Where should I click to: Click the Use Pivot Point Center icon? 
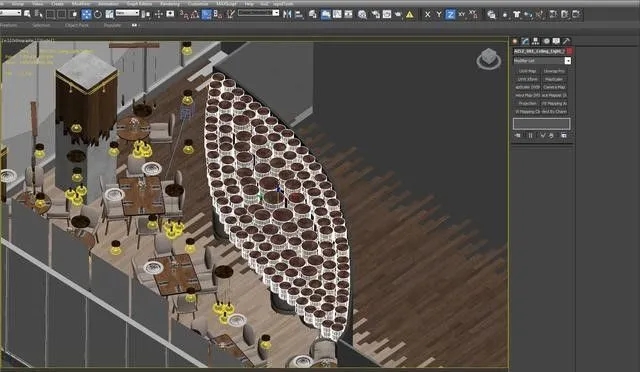[x=146, y=15]
